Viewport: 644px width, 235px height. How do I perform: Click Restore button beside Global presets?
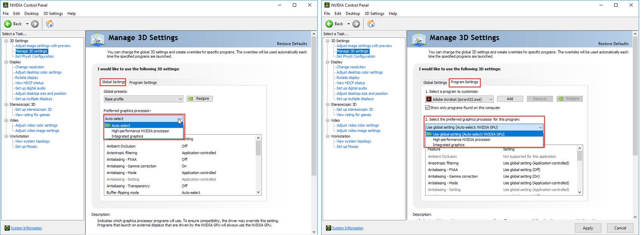click(x=200, y=99)
